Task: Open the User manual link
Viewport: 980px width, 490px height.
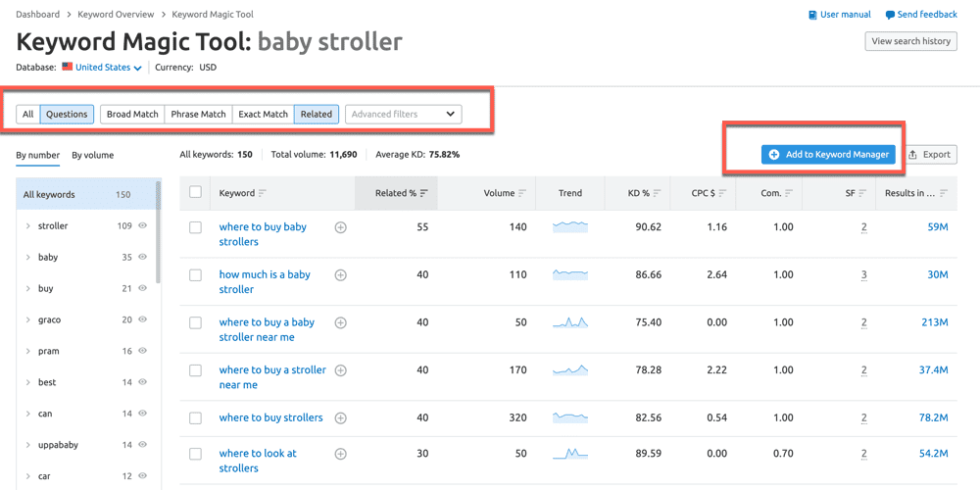Action: 839,15
